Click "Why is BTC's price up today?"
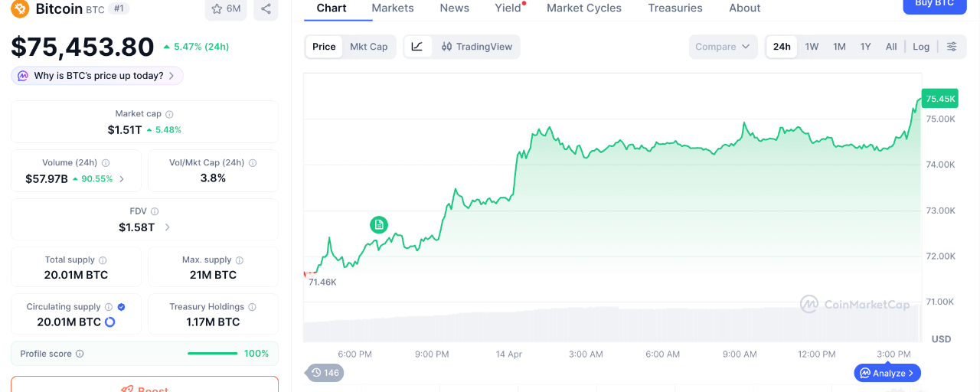Screen dimensions: 980x392 pyautogui.click(x=98, y=76)
